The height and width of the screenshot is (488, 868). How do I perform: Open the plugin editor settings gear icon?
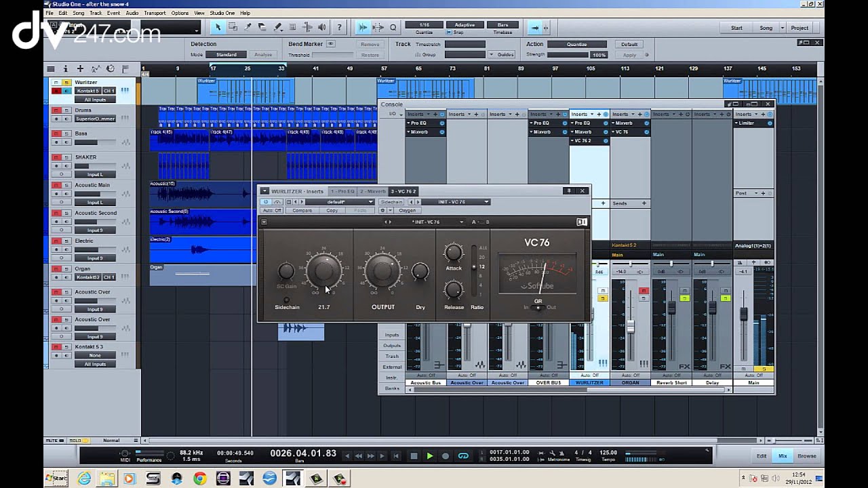(x=382, y=210)
